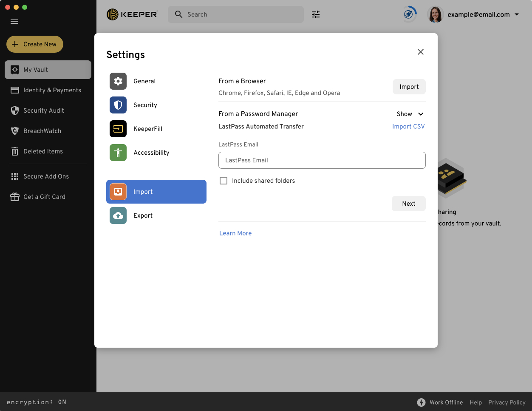Click into the LastPass Email field
The width and height of the screenshot is (532, 411).
(322, 160)
